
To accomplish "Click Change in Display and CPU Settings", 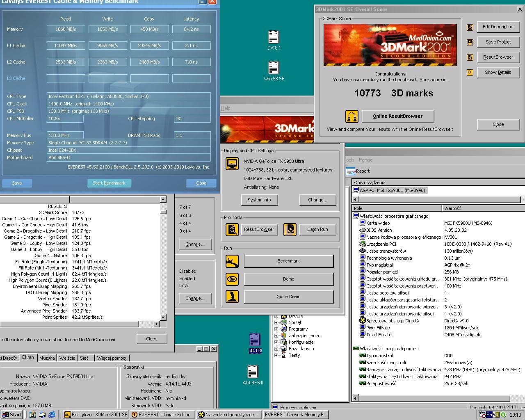I will tap(317, 200).
